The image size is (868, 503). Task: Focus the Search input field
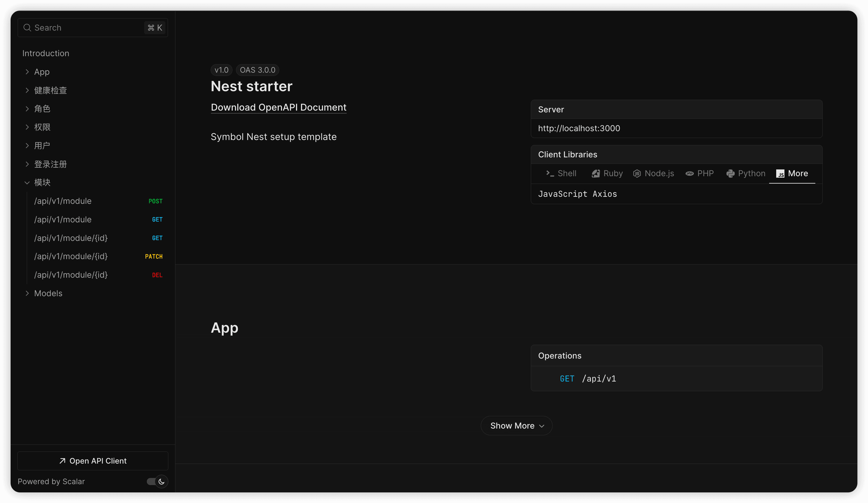[86, 28]
